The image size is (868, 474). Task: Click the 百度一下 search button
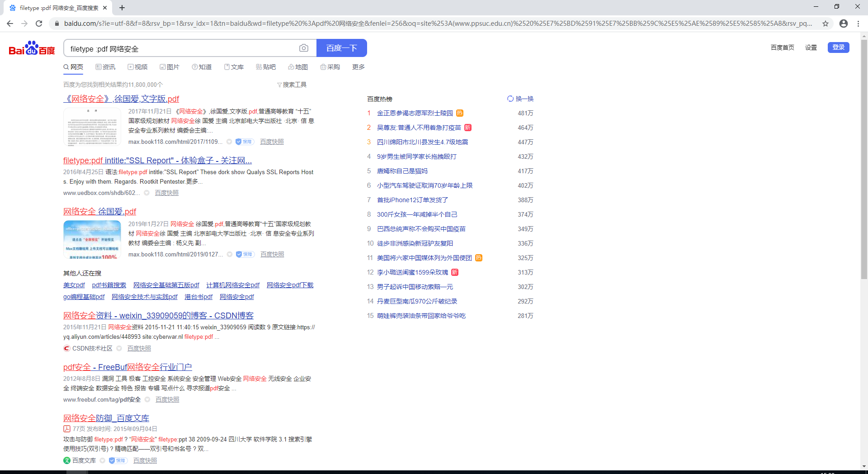pos(342,48)
